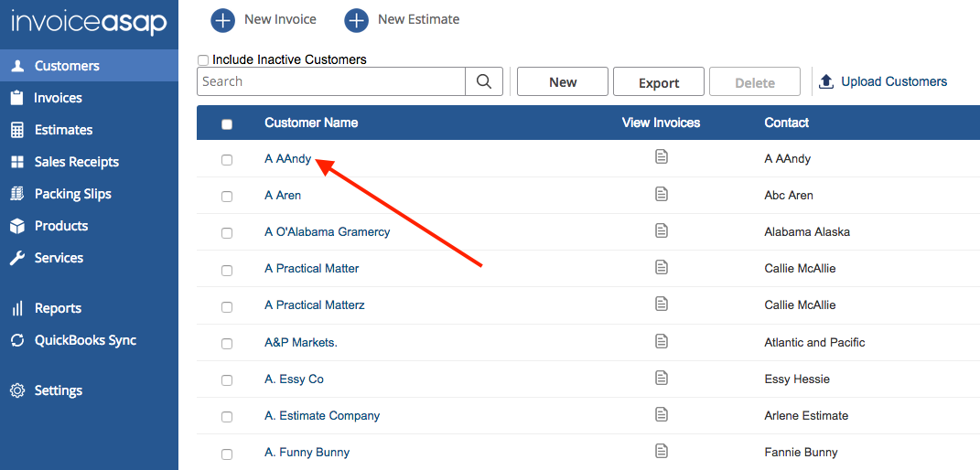Click the magnifying glass search icon
980x470 pixels.
[x=484, y=81]
